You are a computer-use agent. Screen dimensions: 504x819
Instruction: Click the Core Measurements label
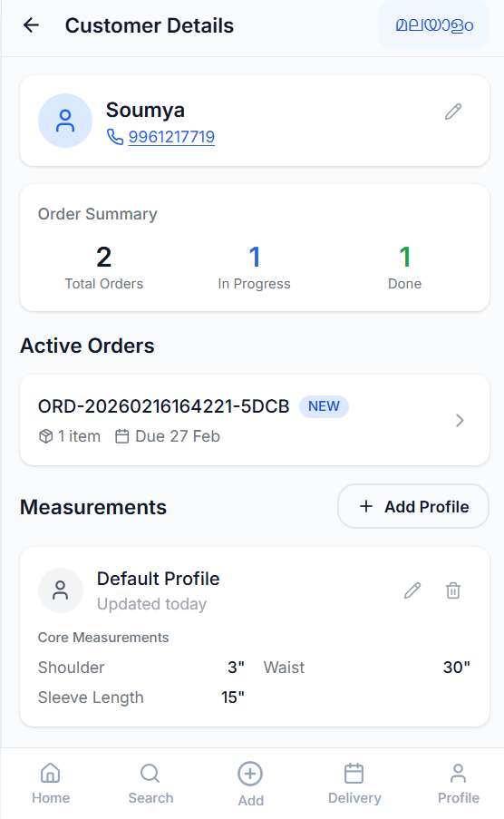tap(103, 638)
